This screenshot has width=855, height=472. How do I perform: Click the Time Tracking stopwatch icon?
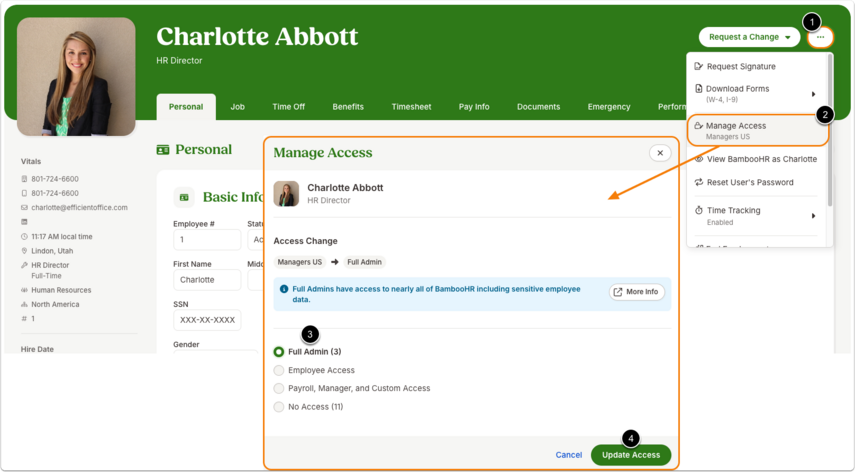pos(699,210)
